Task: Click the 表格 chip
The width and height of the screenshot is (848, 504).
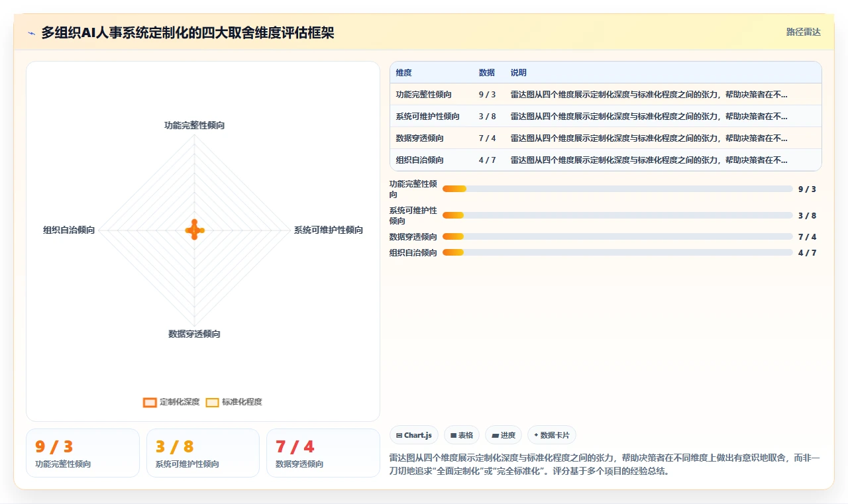Action: pyautogui.click(x=462, y=435)
